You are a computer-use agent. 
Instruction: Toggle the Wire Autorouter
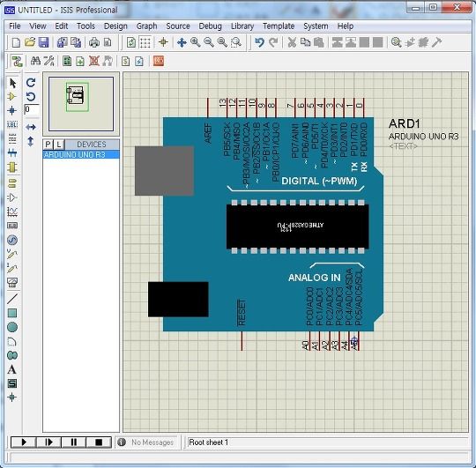[17, 62]
